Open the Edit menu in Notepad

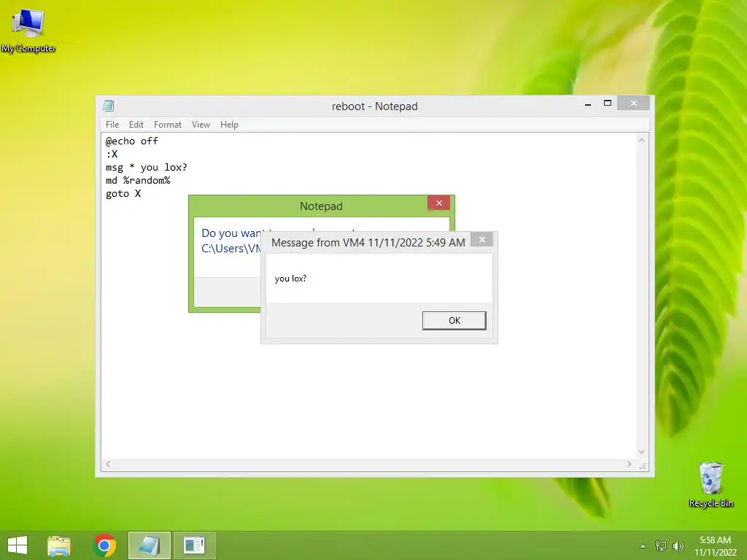click(x=136, y=124)
